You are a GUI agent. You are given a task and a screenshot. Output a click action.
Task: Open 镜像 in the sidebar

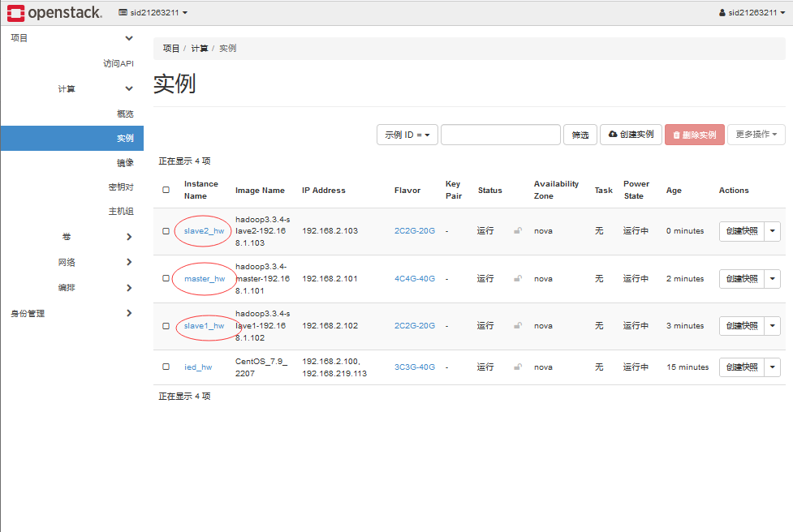point(125,162)
